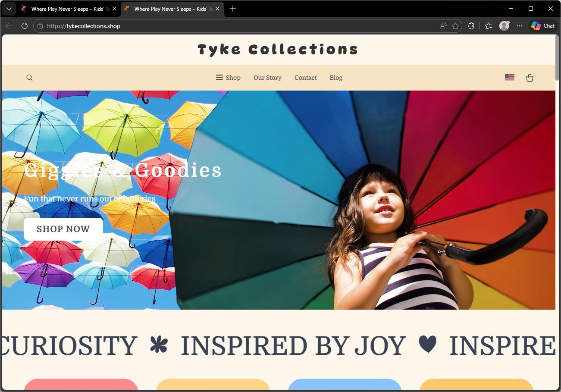Image resolution: width=561 pixels, height=392 pixels.
Task: Expand the Shop hamburger menu
Action: pyautogui.click(x=228, y=78)
